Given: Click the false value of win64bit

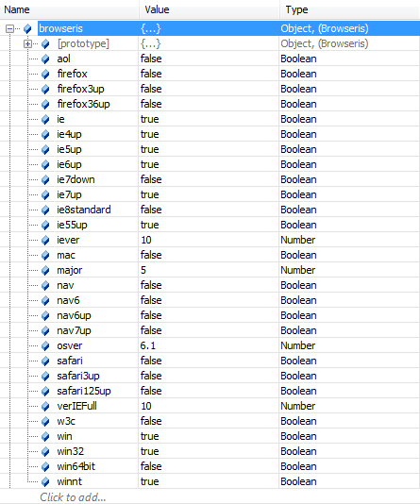Looking at the screenshot, I should [x=151, y=466].
